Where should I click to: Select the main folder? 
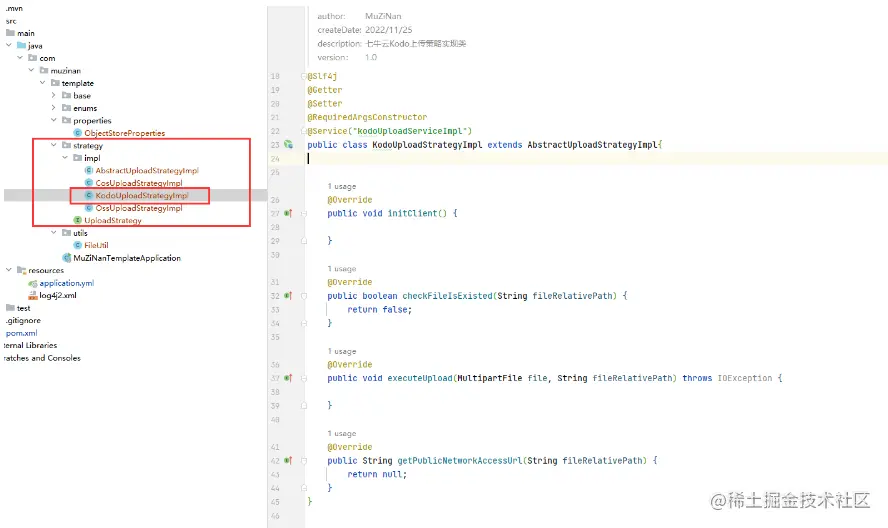(25, 33)
